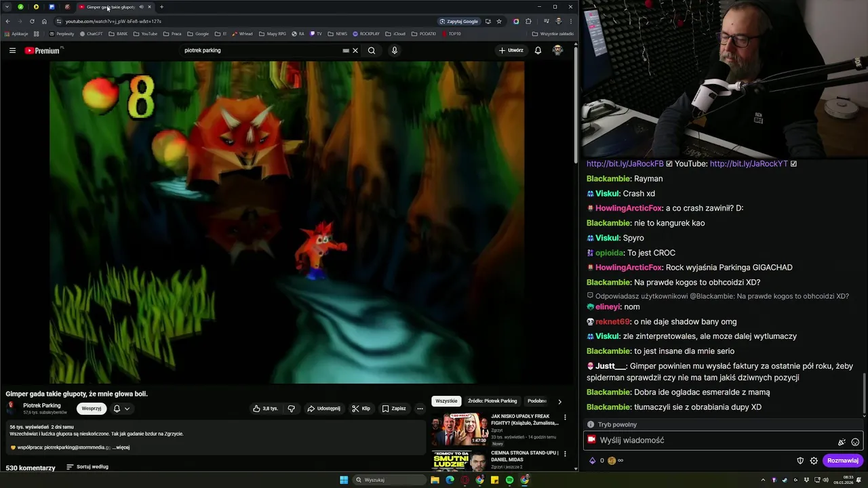
Task: Click the Wesprzyj join button
Action: point(92,409)
